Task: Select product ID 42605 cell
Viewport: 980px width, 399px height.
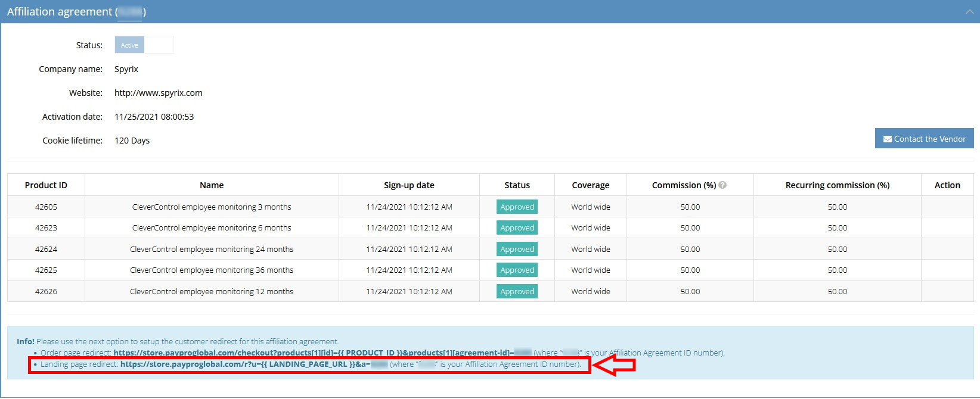Action: pos(46,207)
